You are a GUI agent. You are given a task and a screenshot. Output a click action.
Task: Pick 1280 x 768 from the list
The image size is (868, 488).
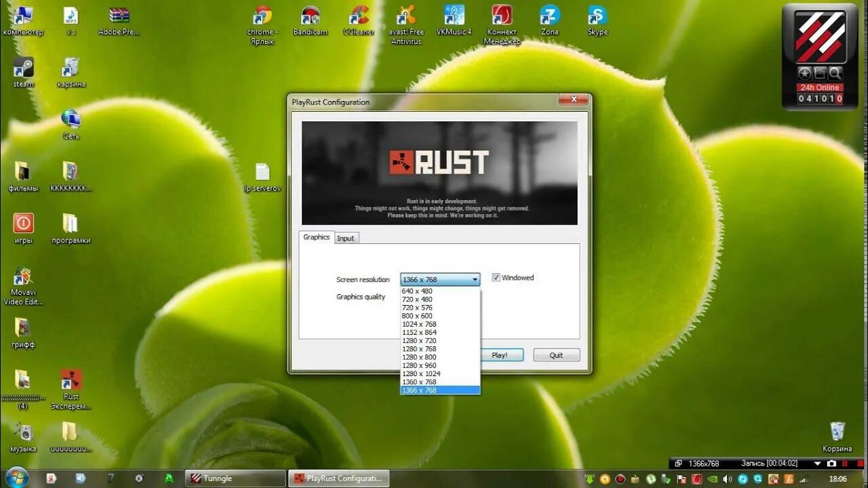point(440,349)
